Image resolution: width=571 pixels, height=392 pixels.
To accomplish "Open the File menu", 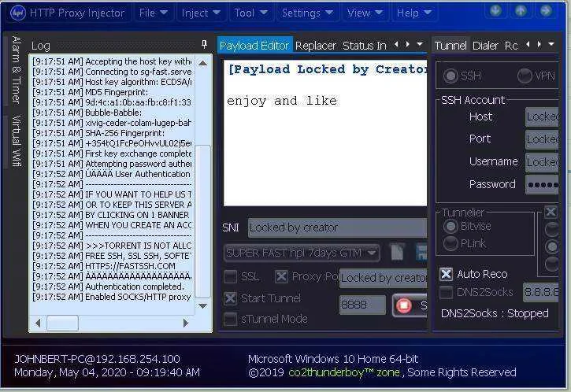I will (x=154, y=13).
